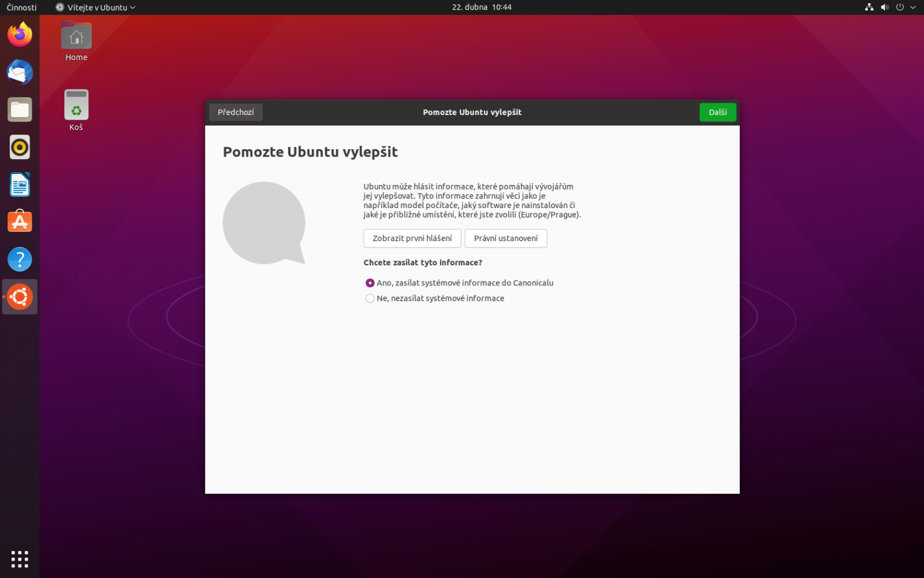Open the calendar from the clock
The image size is (924, 578).
(x=482, y=8)
